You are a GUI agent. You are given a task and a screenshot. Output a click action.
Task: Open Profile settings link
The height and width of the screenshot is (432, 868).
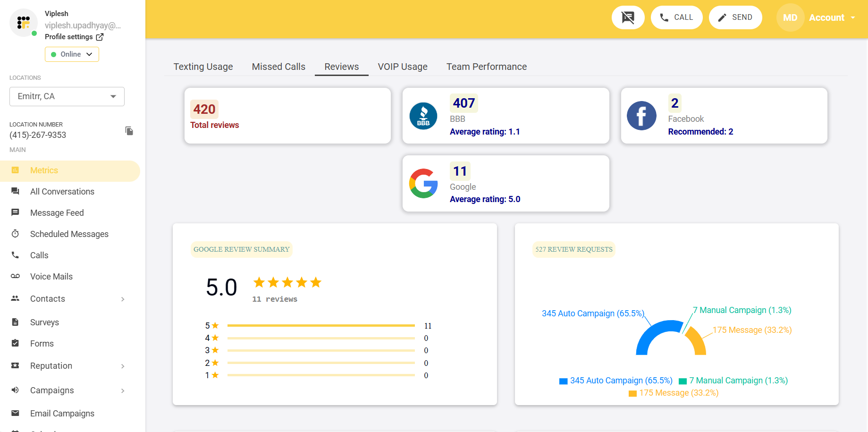point(68,36)
